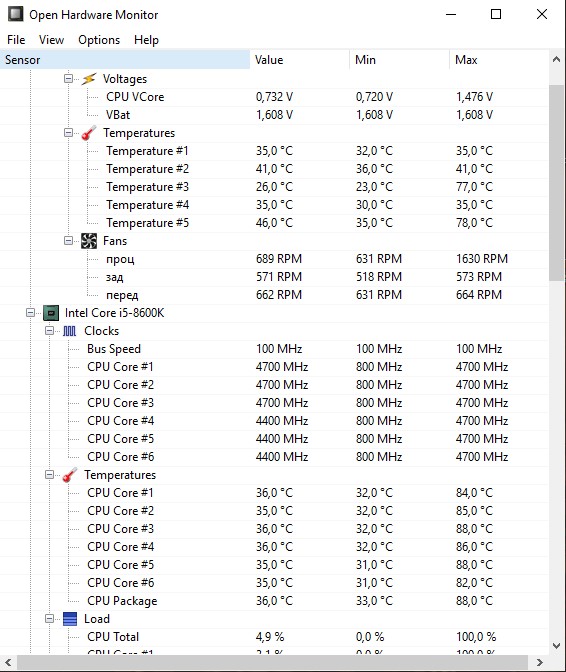
Task: Click the 100,0 % CPU Total max value
Action: coord(476,637)
